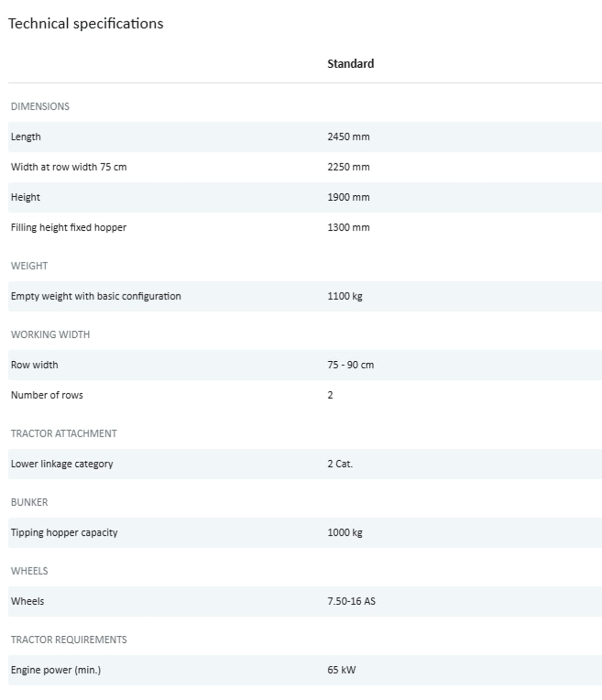Click the Technical specifications heading

click(x=86, y=24)
